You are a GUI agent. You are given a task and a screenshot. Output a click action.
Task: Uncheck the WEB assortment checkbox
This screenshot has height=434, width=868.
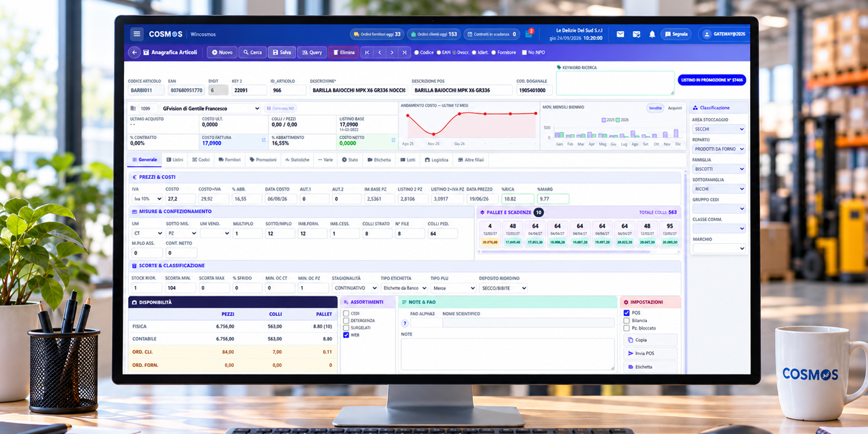coord(347,335)
